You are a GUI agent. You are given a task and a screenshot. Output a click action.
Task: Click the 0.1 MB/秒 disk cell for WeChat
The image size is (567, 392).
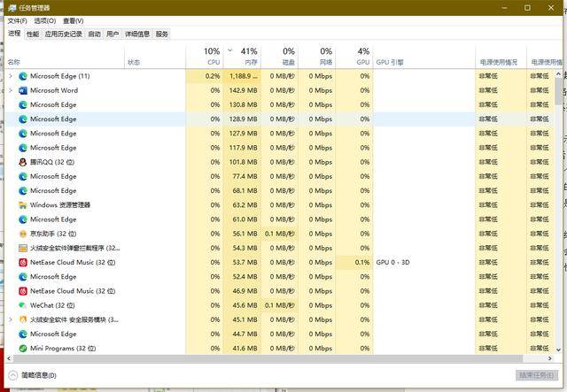point(280,305)
